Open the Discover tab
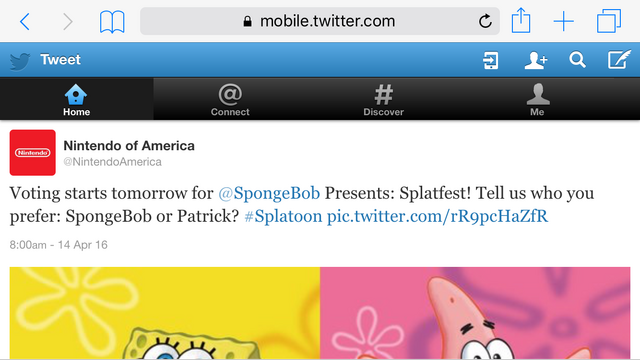640x360 pixels. pyautogui.click(x=384, y=99)
